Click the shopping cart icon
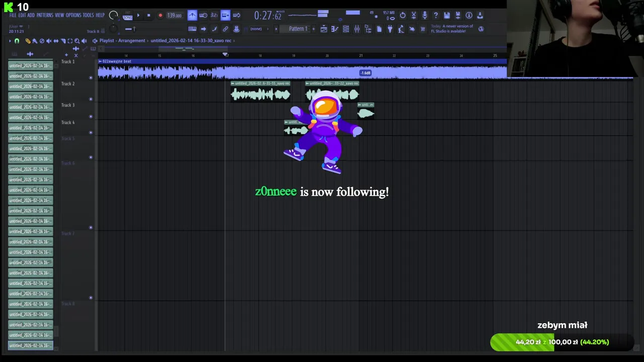 coord(423,29)
